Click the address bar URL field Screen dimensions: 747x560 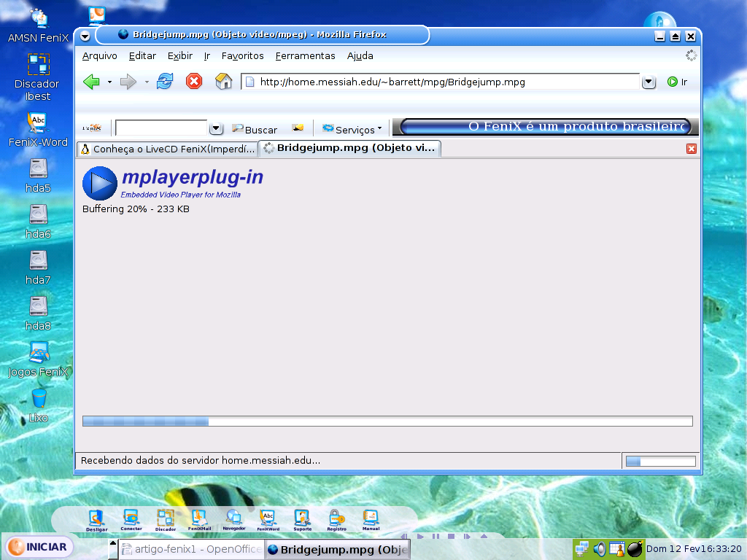440,82
